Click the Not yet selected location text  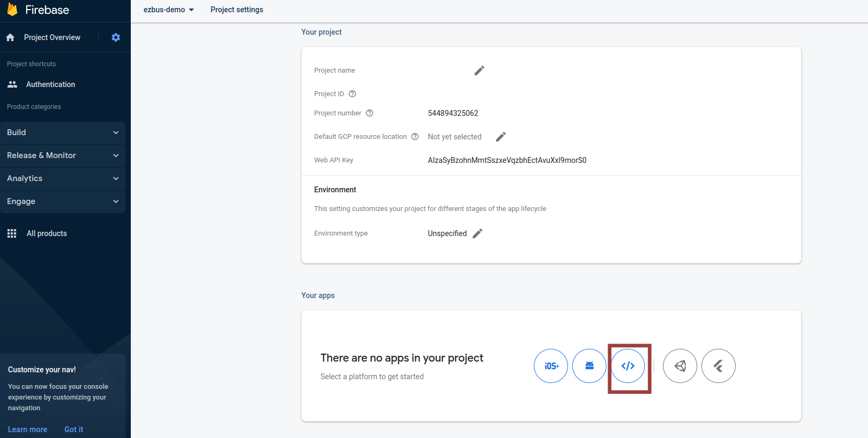click(455, 137)
